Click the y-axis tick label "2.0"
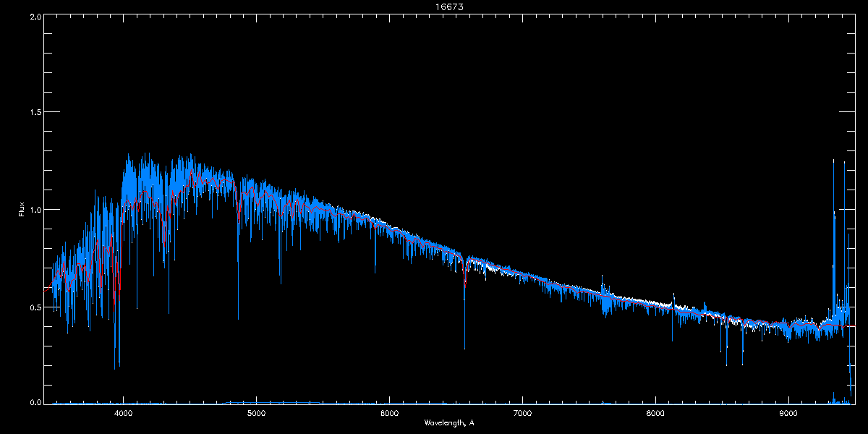Viewport: 868px width, 434px height. pyautogui.click(x=35, y=16)
